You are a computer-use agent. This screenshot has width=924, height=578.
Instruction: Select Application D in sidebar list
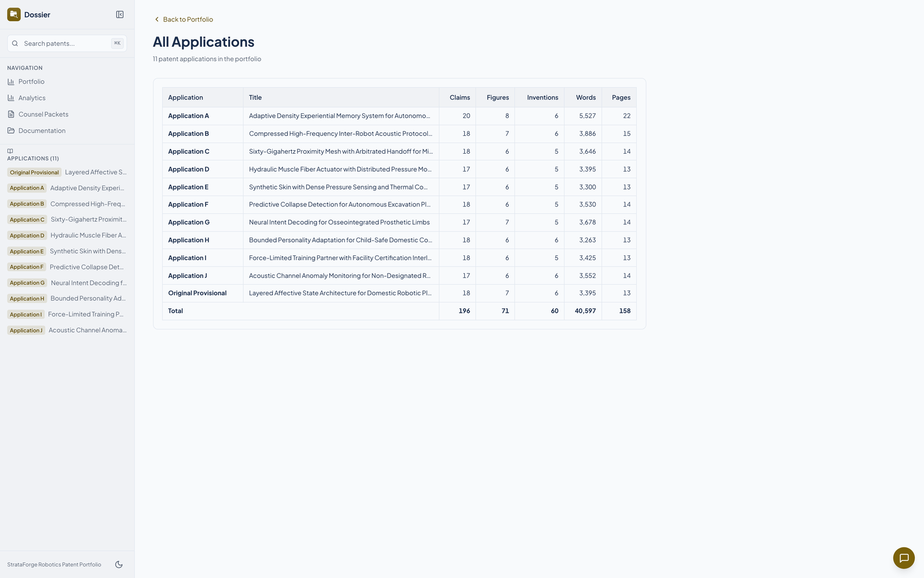[x=67, y=235]
